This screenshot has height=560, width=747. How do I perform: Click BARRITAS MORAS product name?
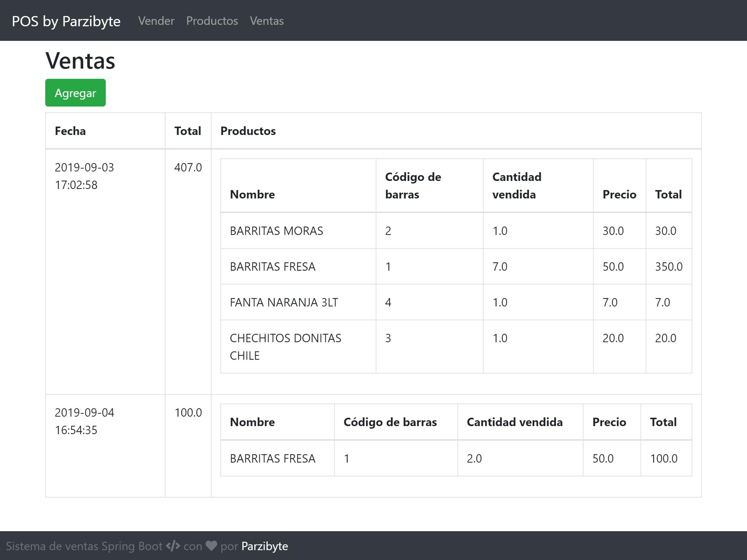click(x=276, y=231)
